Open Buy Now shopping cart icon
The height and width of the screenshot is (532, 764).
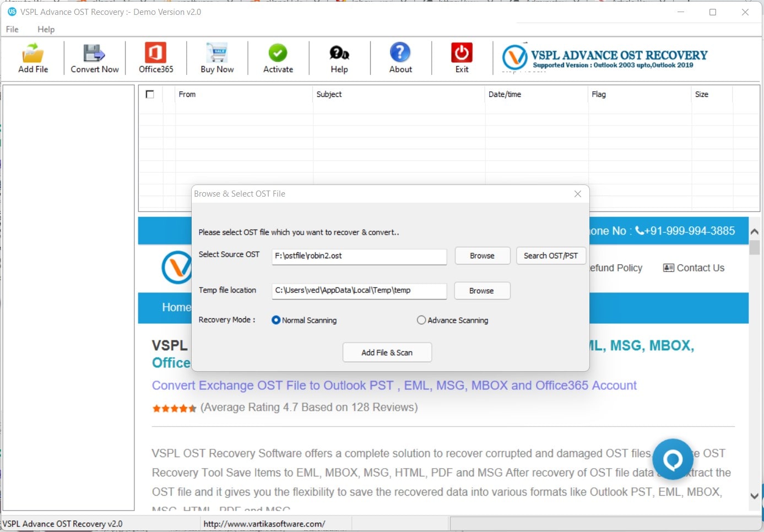tap(217, 58)
